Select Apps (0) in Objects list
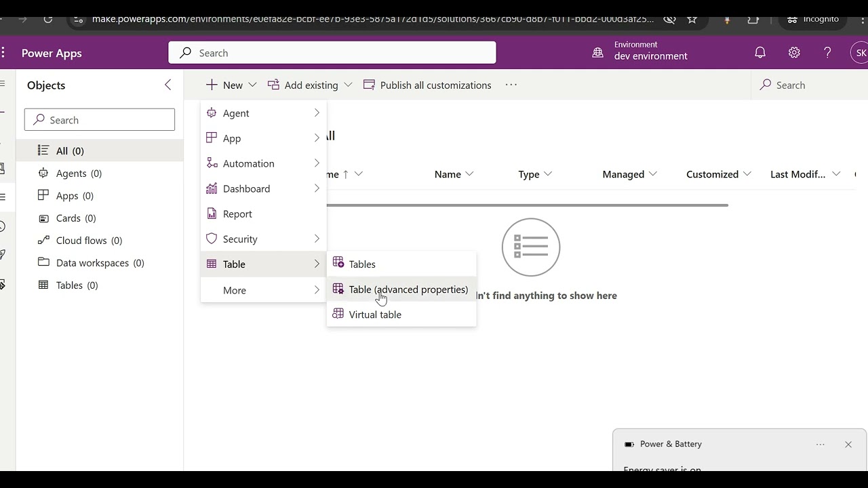Image resolution: width=868 pixels, height=488 pixels. (100, 195)
